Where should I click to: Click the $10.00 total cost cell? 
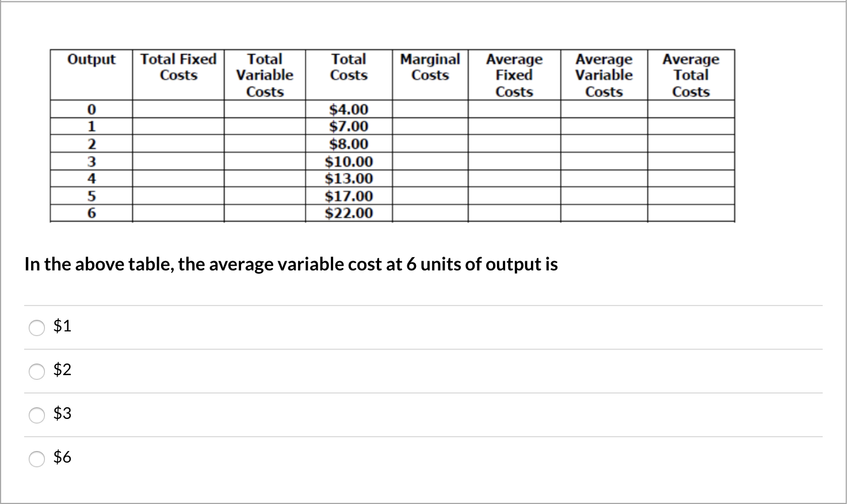349,162
